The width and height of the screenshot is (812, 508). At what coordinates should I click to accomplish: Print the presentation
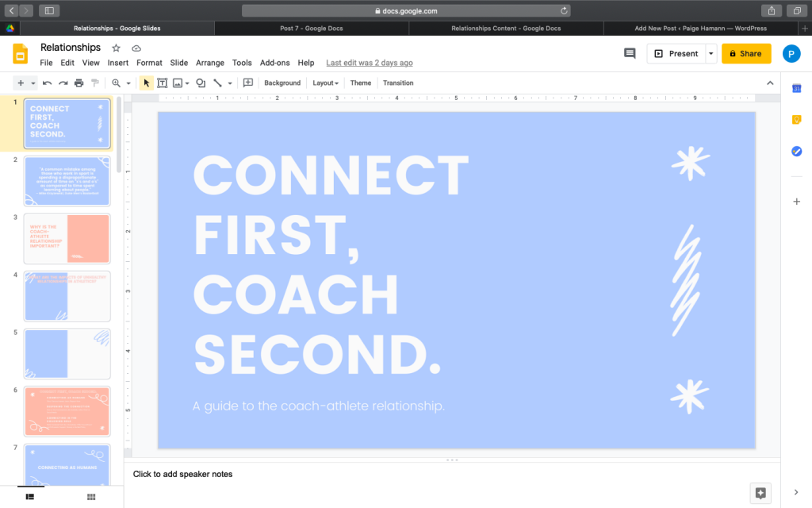click(x=79, y=83)
